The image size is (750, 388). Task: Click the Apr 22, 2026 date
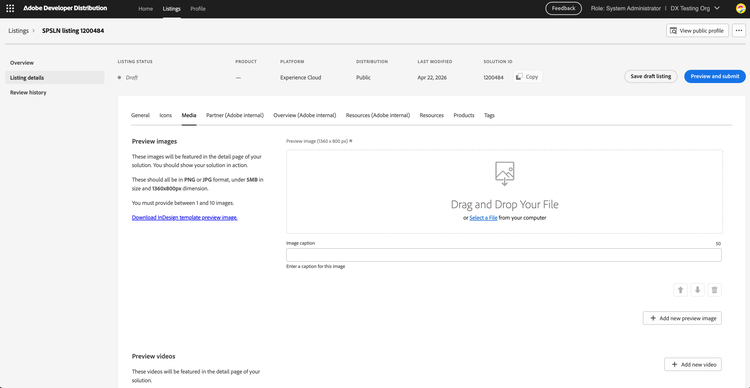coord(432,78)
